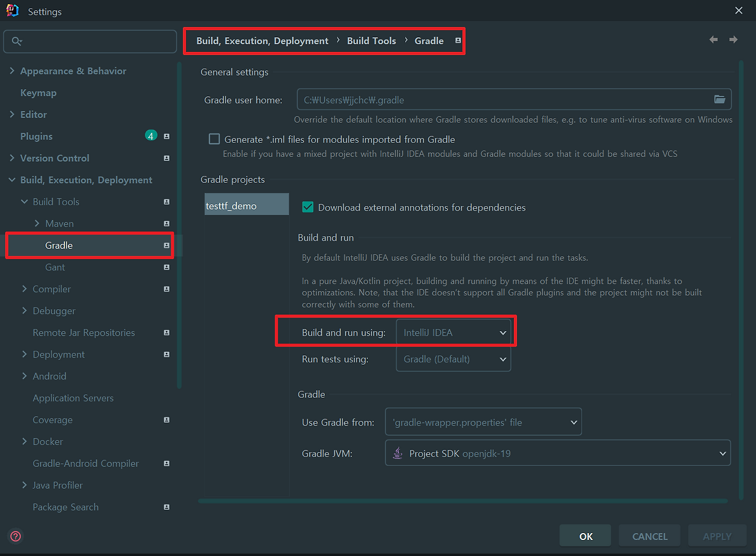Navigate back using the left arrow
Image resolution: width=756 pixels, height=556 pixels.
click(713, 39)
